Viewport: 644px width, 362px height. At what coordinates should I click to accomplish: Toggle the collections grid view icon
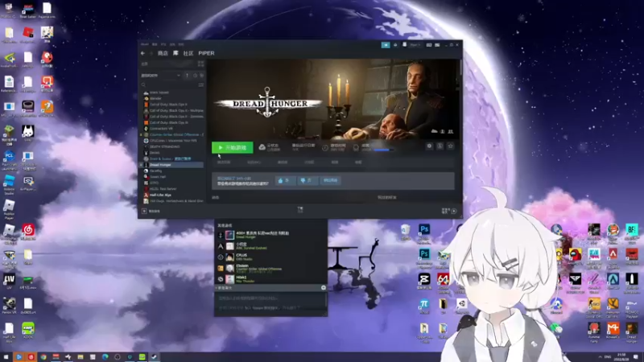point(200,64)
